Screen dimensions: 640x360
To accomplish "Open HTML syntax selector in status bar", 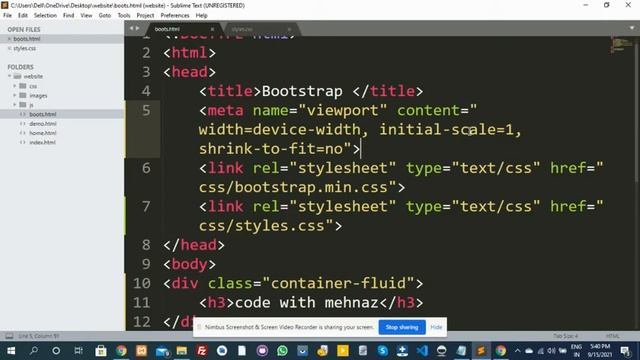I will 613,336.
